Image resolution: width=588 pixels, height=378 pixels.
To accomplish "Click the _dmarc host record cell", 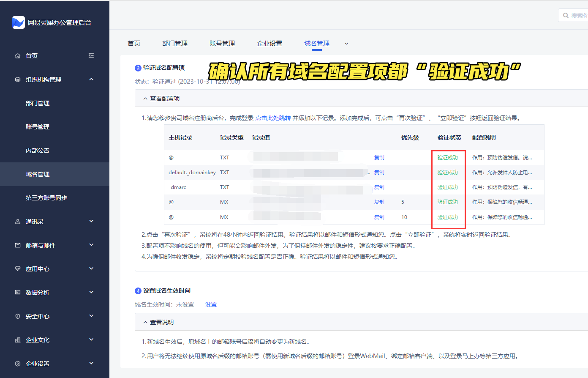I will [x=177, y=187].
